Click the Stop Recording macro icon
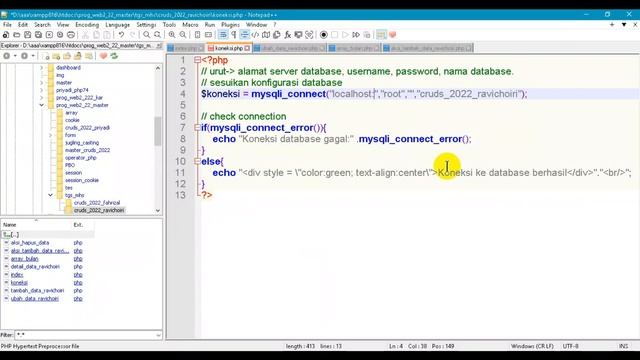This screenshot has width=640, height=360. coord(334,35)
